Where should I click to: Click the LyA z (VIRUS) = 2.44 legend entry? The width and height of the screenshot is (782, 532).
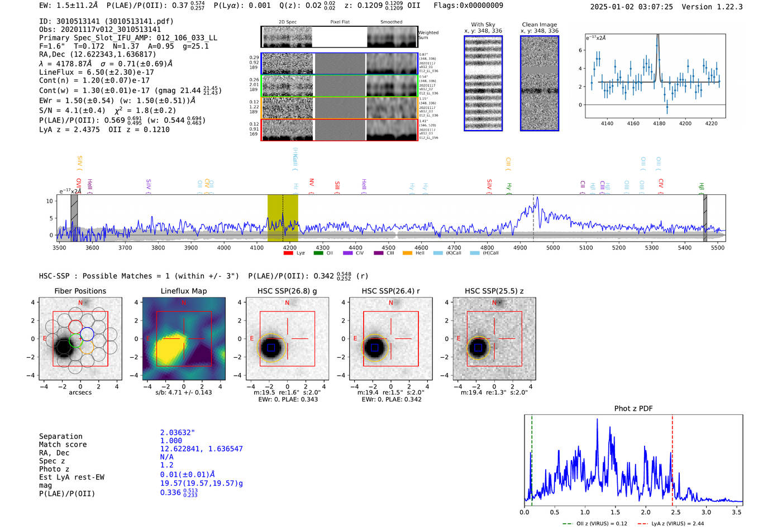coord(670,524)
